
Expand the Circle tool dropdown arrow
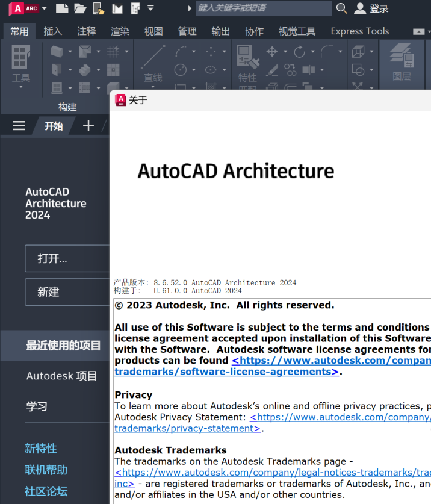[x=194, y=70]
